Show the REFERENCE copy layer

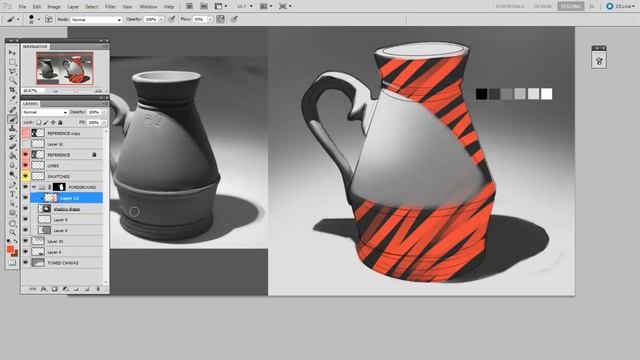tap(26, 133)
